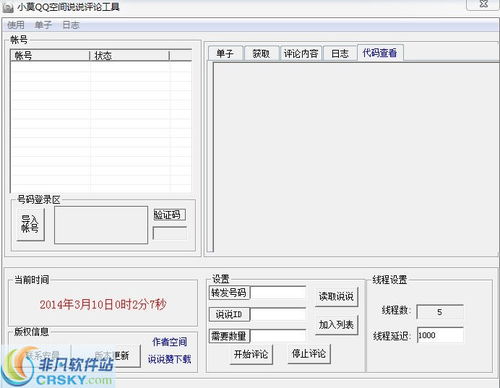The image size is (500, 388).
Task: Click the 线程数 value field
Action: pos(440,312)
